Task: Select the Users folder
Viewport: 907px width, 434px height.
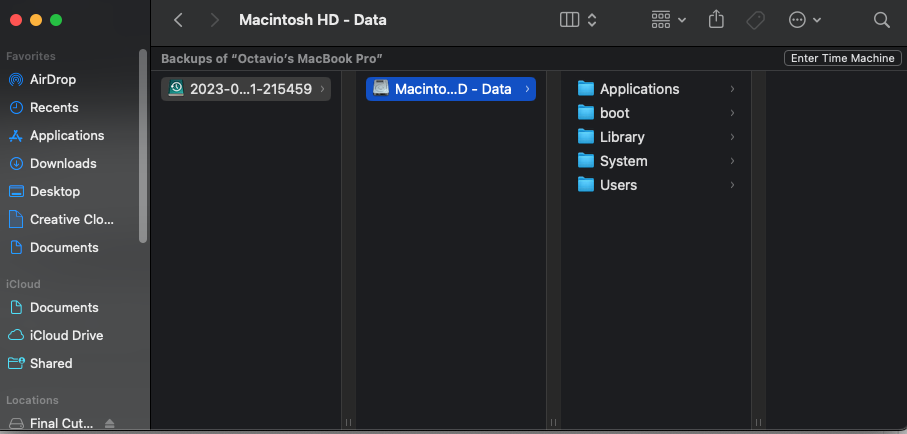Action: coord(618,185)
